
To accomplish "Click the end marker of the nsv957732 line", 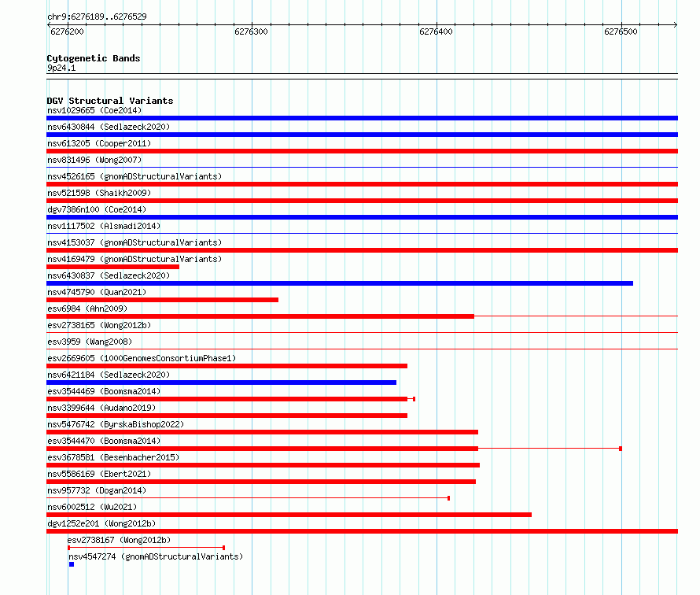I will (x=448, y=498).
